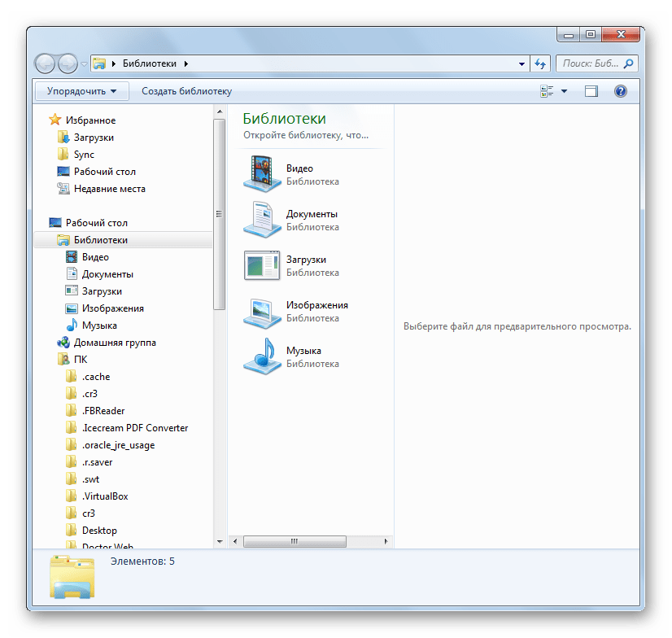The image size is (672, 638).
Task: Open the Документы library icon
Action: pos(261,220)
